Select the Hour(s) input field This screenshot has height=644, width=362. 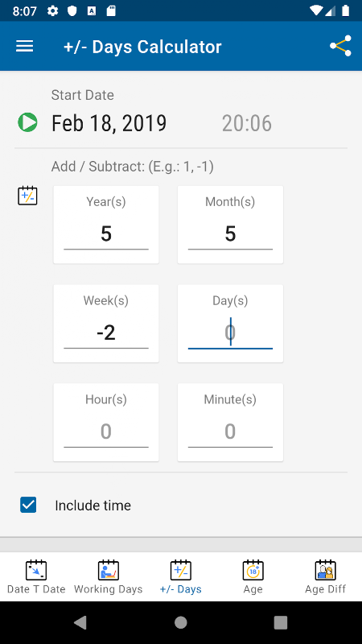point(106,431)
